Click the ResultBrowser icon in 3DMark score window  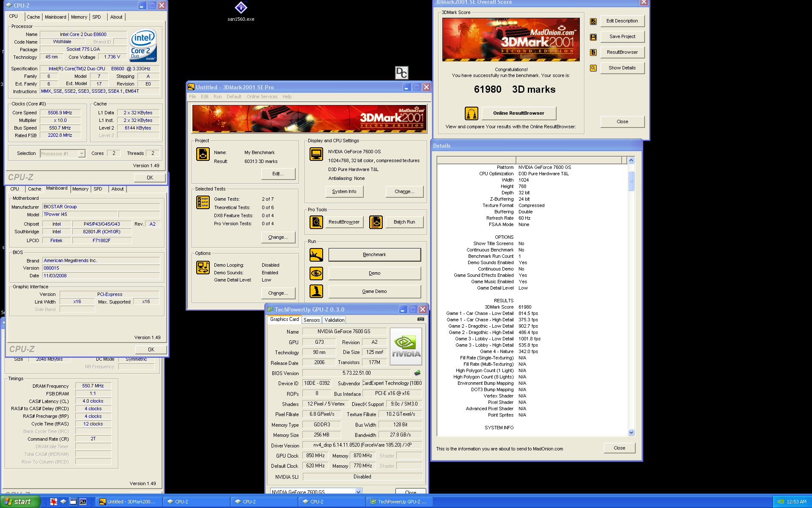[593, 52]
